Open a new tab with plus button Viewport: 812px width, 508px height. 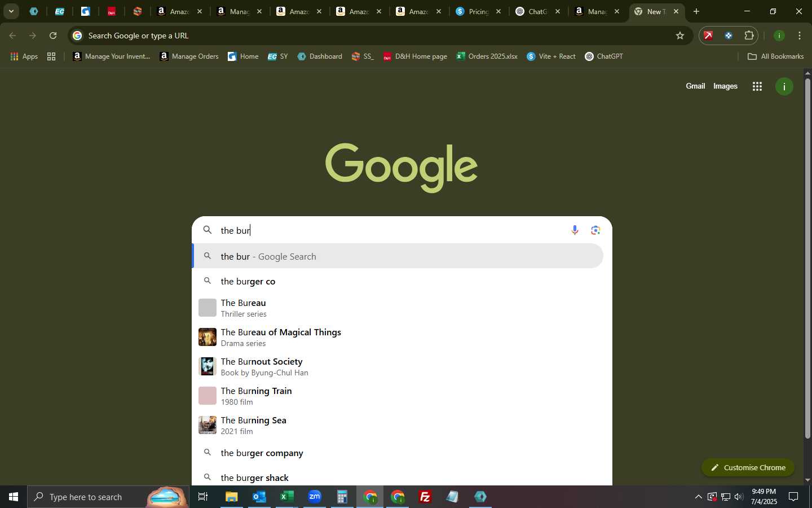pyautogui.click(x=696, y=11)
